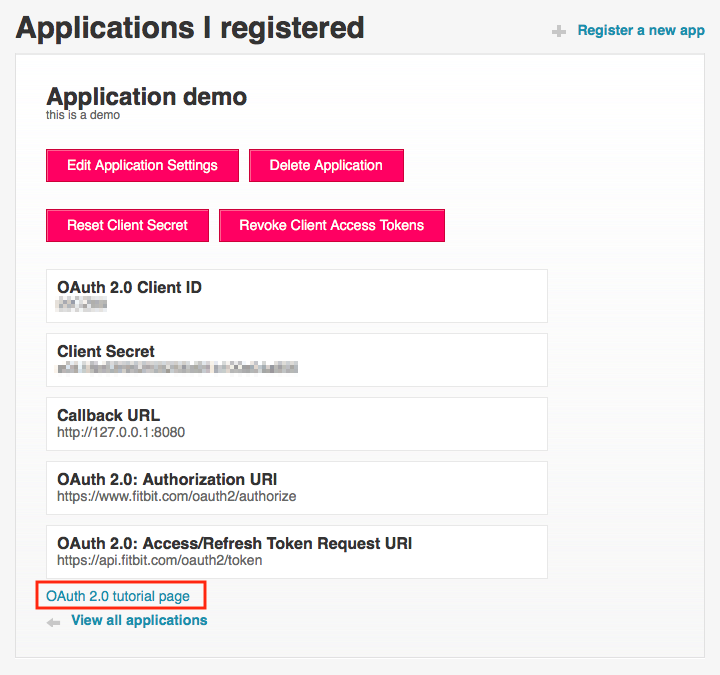Screen dimensions: 720x675
Task: Click the Client Secret label
Action: pyautogui.click(x=106, y=351)
